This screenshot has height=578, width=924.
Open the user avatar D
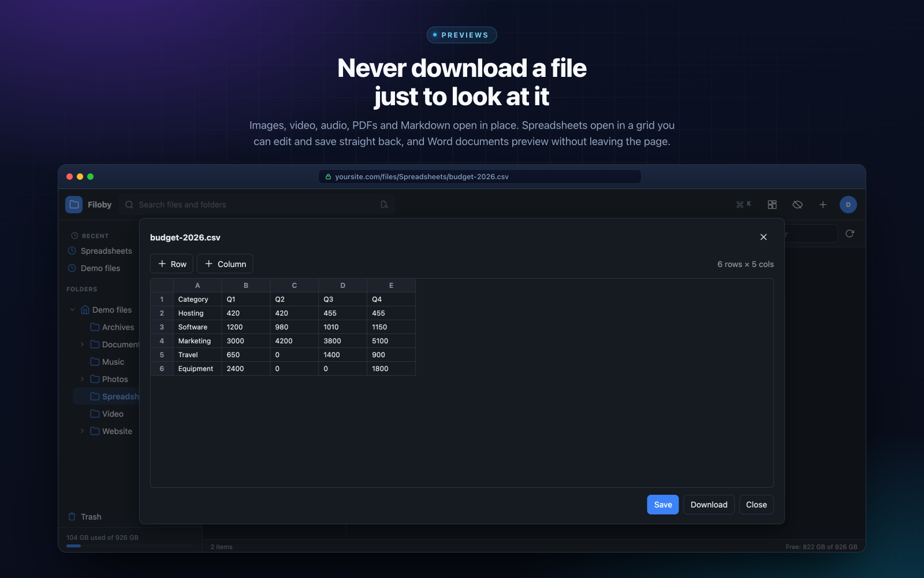(848, 205)
